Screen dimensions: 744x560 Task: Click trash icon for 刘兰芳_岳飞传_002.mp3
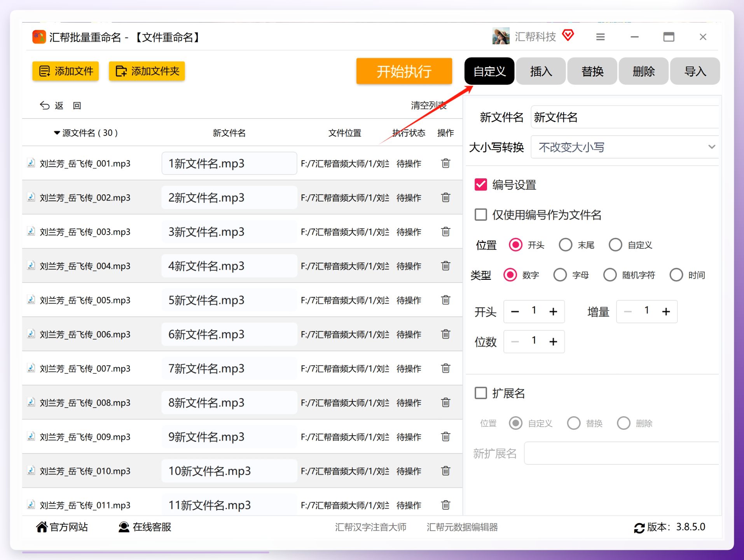(445, 197)
